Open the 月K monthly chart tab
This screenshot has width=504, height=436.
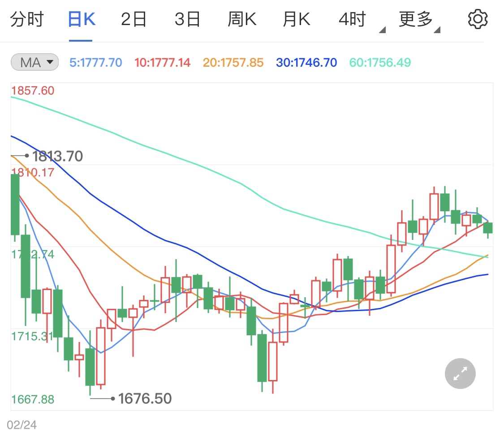coord(297,19)
